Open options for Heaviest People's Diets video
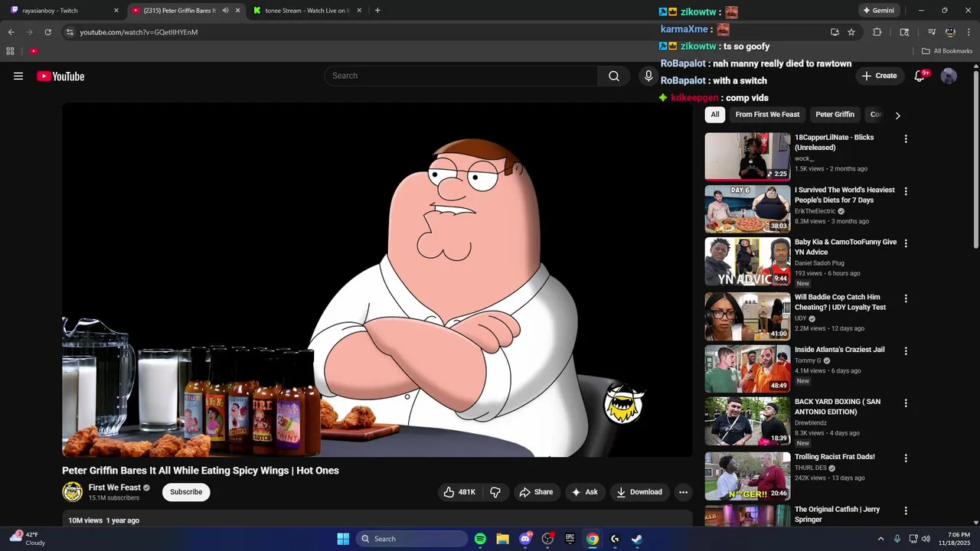 [906, 191]
